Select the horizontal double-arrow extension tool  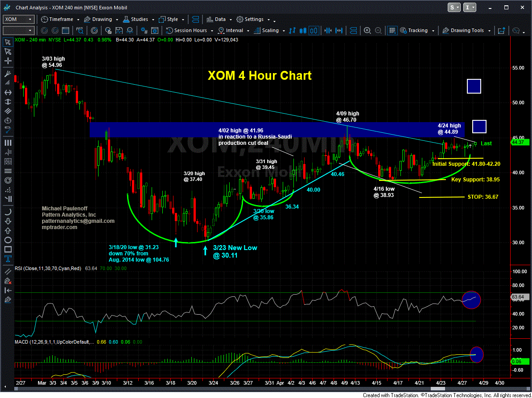click(x=8, y=92)
